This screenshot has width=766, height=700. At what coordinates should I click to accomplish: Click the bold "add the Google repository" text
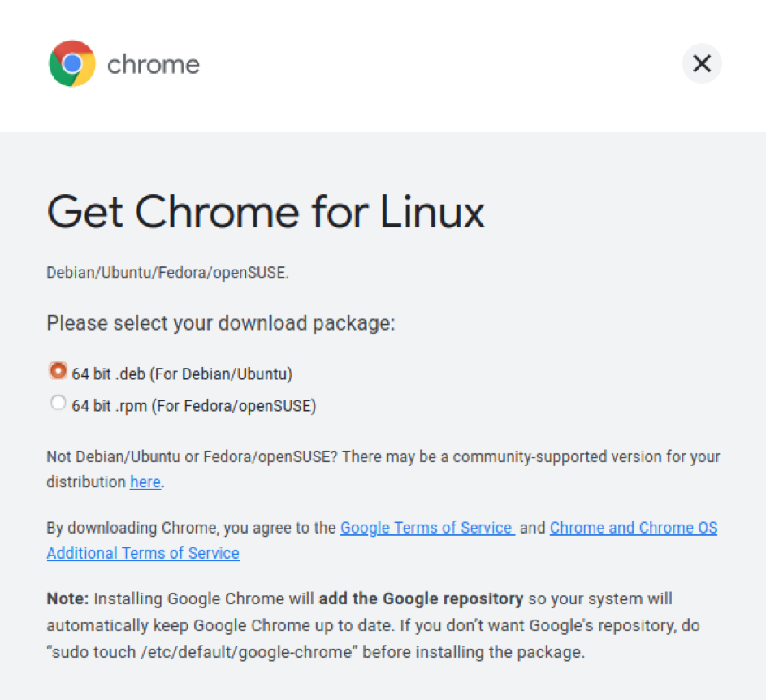tap(421, 599)
